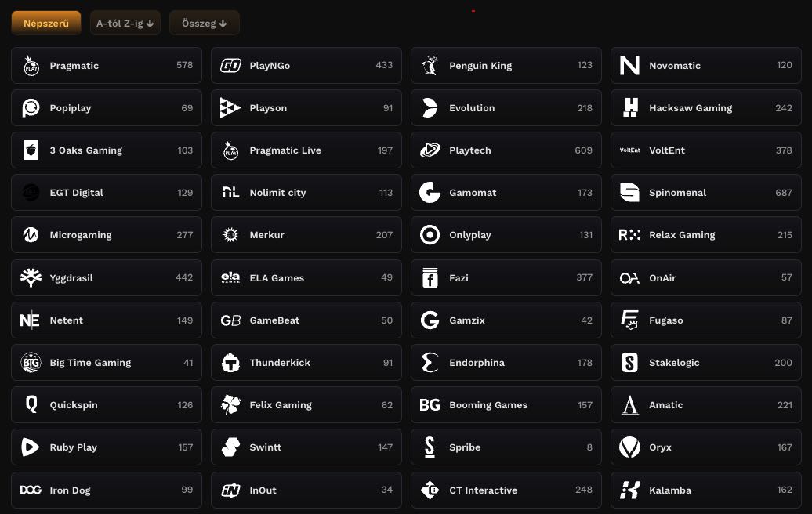The image size is (812, 514).
Task: Open the Spinomenal provider card
Action: pyautogui.click(x=705, y=193)
